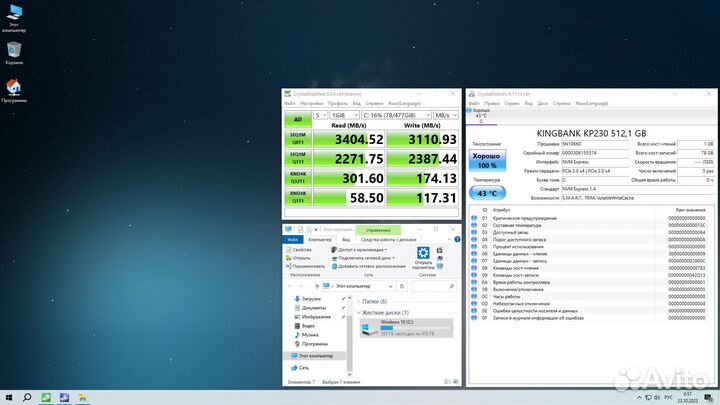Click Открыть параметры gear icon in Explorer
Image resolution: width=720 pixels, height=405 pixels.
[423, 253]
